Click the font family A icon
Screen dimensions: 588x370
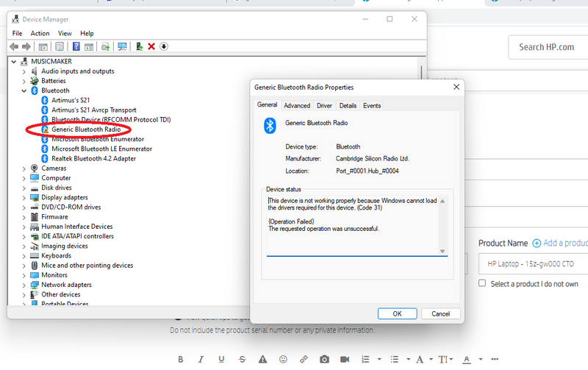point(420,360)
